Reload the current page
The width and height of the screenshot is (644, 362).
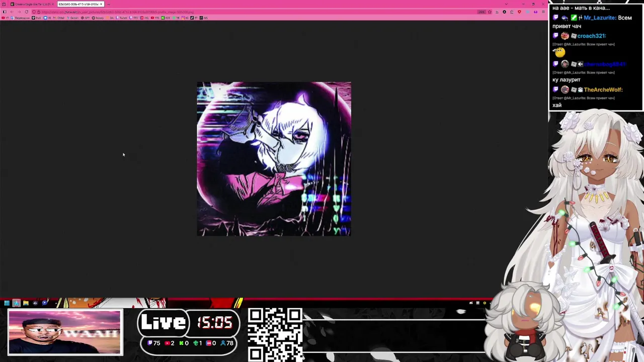click(27, 12)
